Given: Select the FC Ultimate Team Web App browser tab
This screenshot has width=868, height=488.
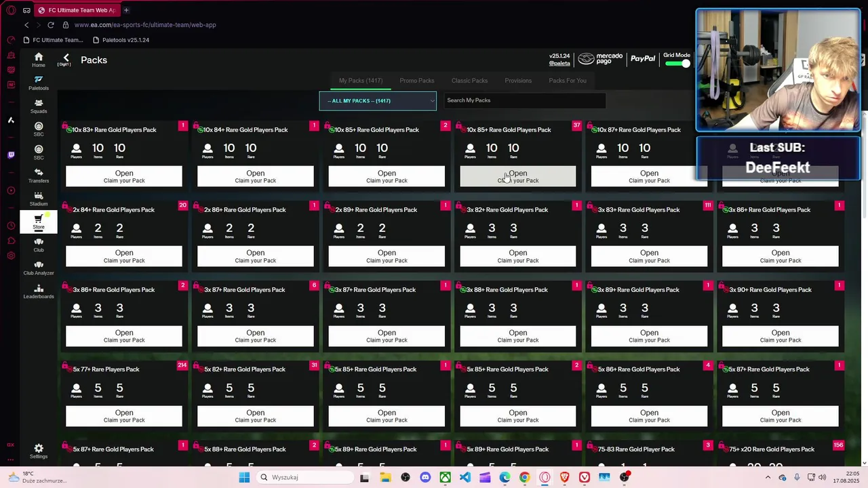Looking at the screenshot, I should 76,10.
